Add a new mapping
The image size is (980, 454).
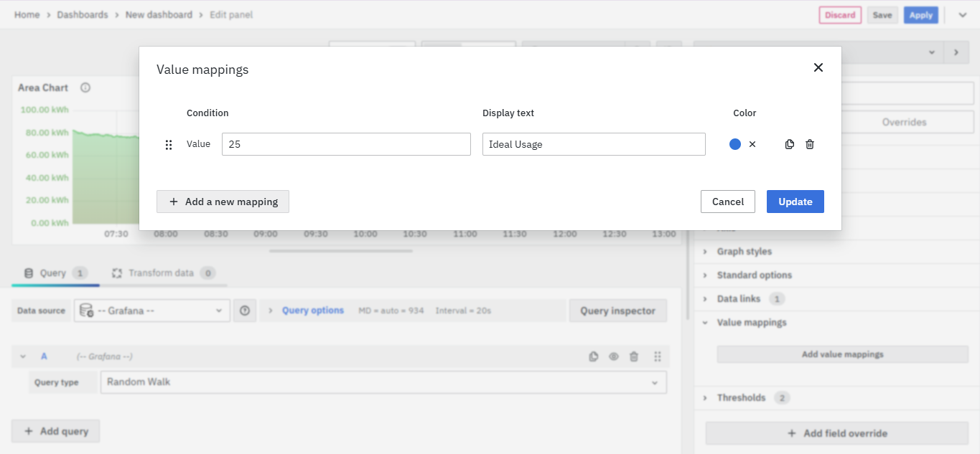pyautogui.click(x=223, y=202)
